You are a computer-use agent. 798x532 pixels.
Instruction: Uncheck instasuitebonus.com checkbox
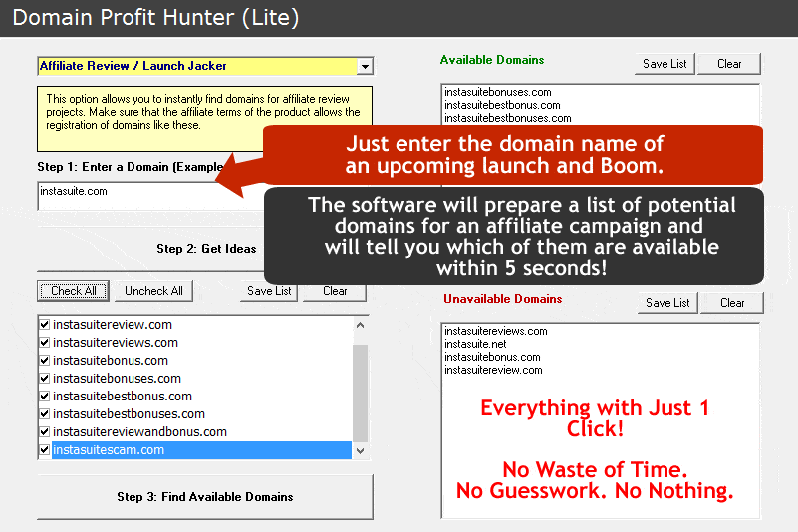pyautogui.click(x=45, y=360)
